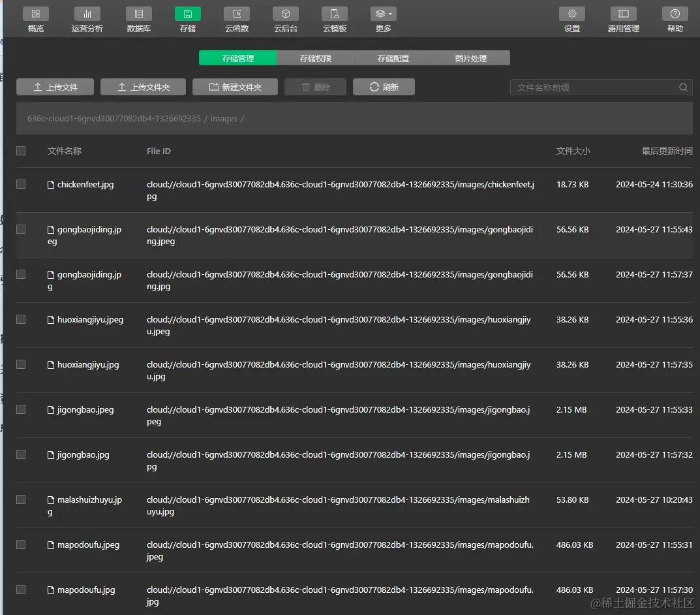Open the 费用管理 billing icon
This screenshot has width=700, height=615.
click(623, 14)
